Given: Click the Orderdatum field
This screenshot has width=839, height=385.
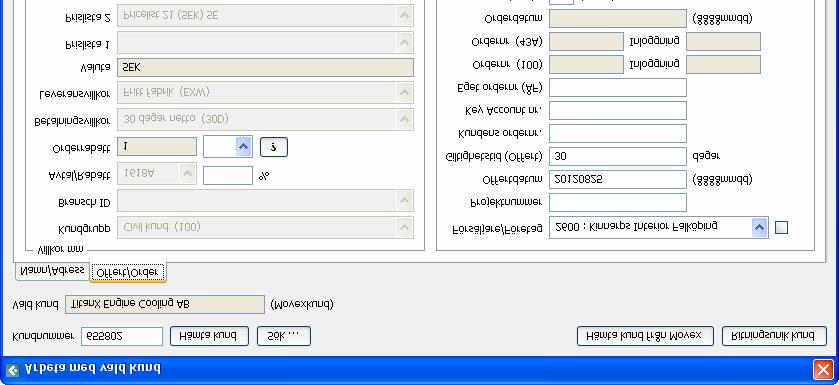Looking at the screenshot, I should click(617, 19).
